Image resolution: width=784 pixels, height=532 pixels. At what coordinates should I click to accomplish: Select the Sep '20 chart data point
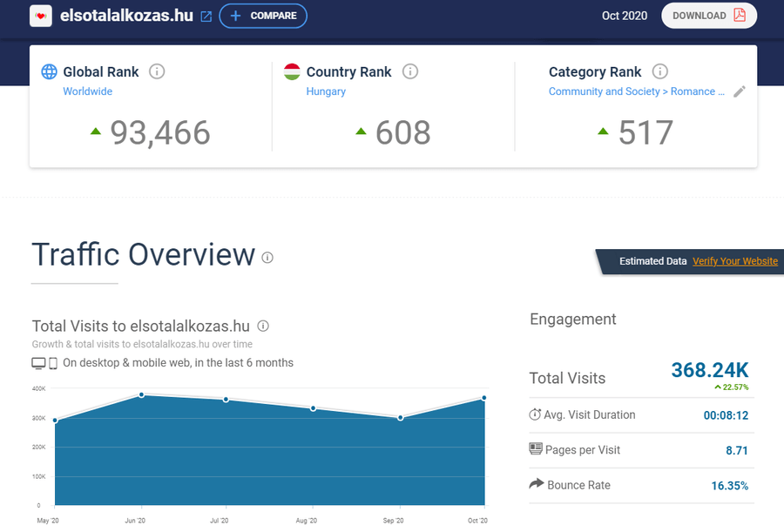coord(401,418)
